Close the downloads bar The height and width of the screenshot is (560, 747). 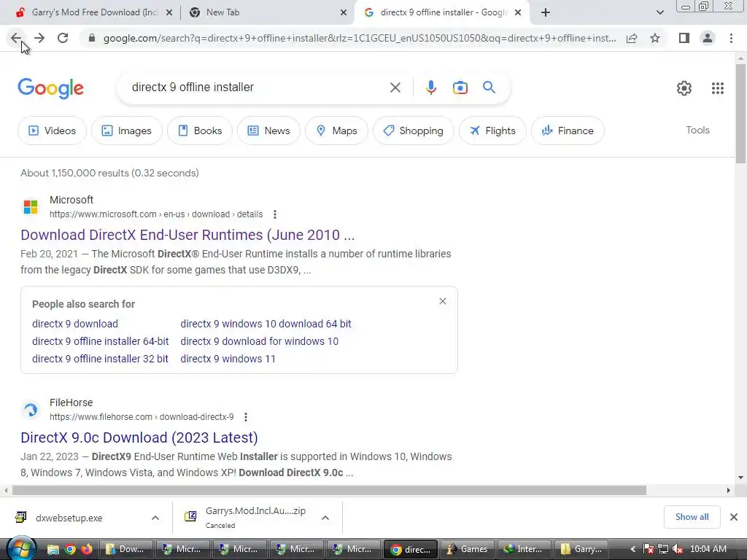pyautogui.click(x=734, y=517)
